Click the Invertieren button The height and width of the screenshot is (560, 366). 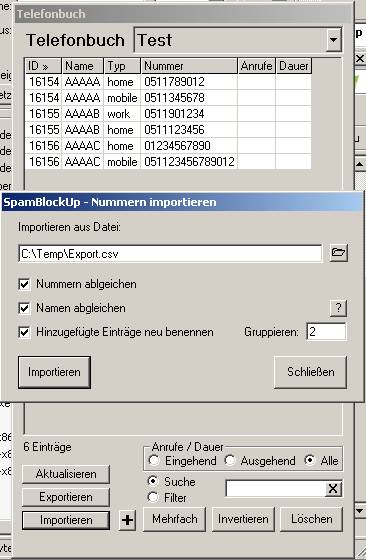[243, 519]
